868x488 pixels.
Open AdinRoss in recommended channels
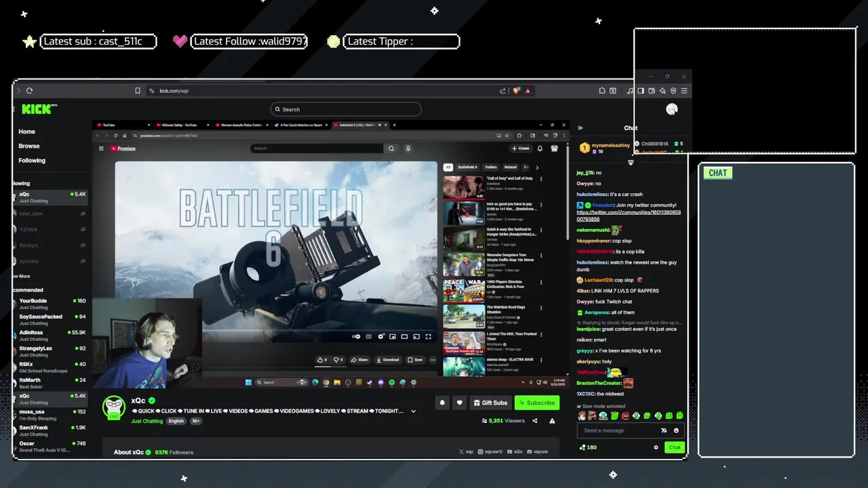click(x=50, y=335)
